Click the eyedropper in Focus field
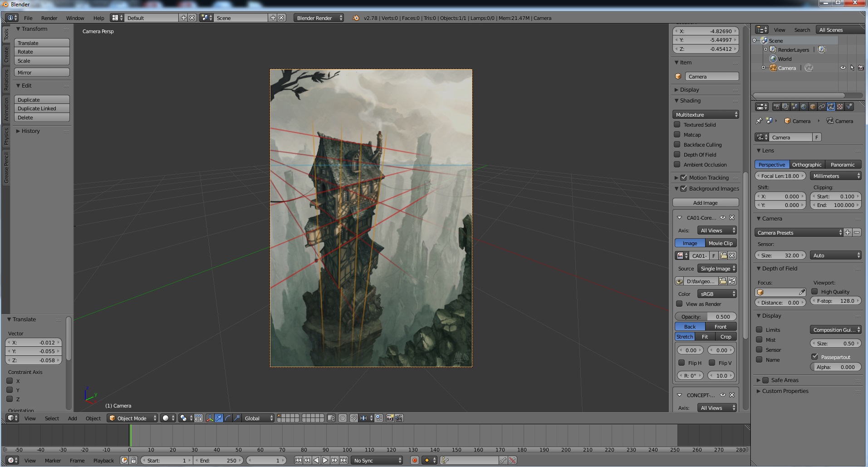The height and width of the screenshot is (467, 868). tap(802, 292)
